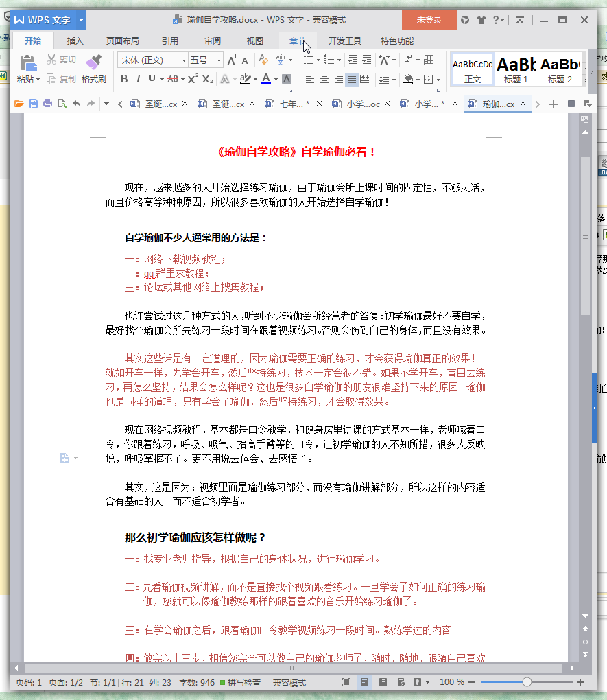Toggle distributed alignment
Screen dimensions: 607x700
click(x=366, y=80)
